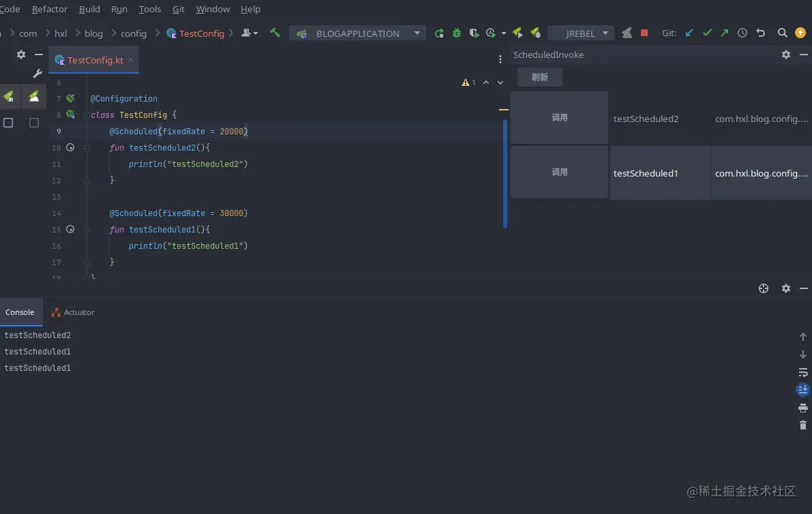Click the Git rollback arrow icon

point(760,33)
